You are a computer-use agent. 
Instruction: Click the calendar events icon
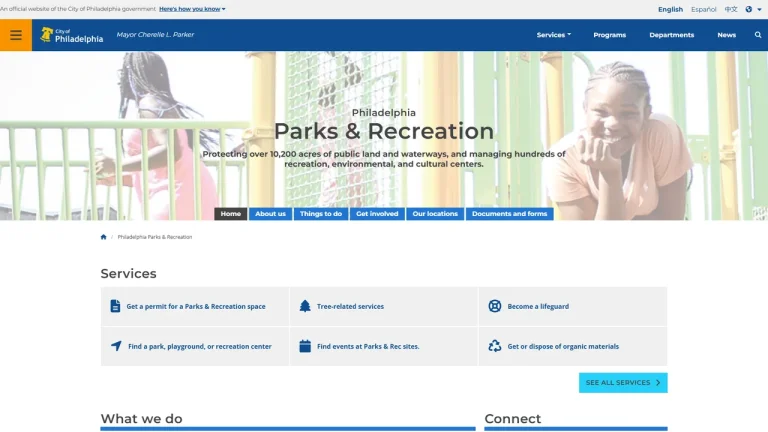point(305,346)
